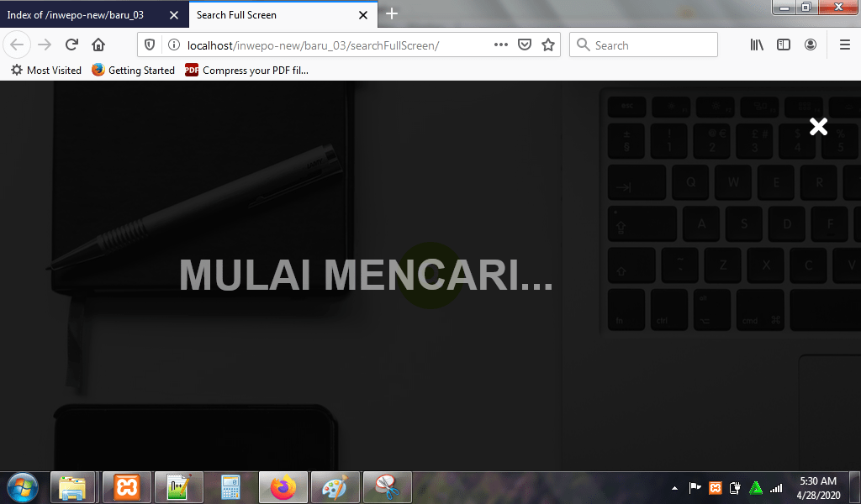Click the Firefox Search box
Screen dimensions: 861x504
pos(643,45)
